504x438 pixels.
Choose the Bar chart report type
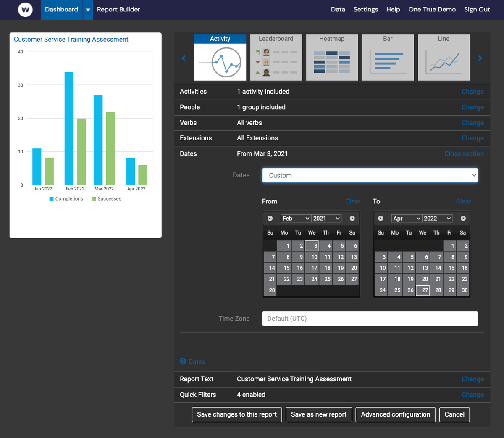[388, 58]
